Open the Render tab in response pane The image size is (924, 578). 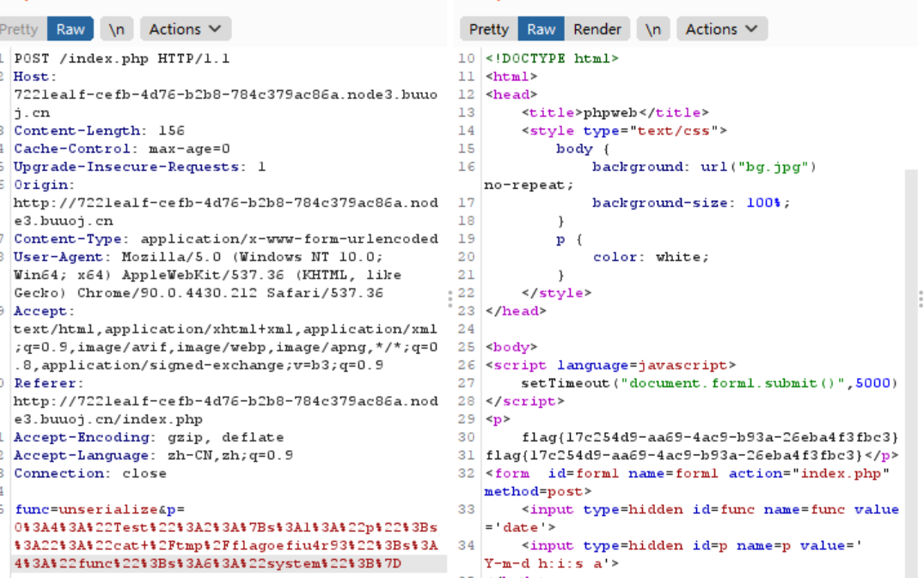pyautogui.click(x=597, y=29)
